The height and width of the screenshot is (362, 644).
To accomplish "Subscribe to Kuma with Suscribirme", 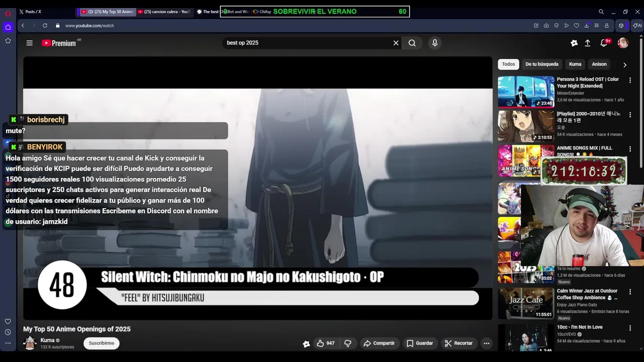I will (102, 343).
